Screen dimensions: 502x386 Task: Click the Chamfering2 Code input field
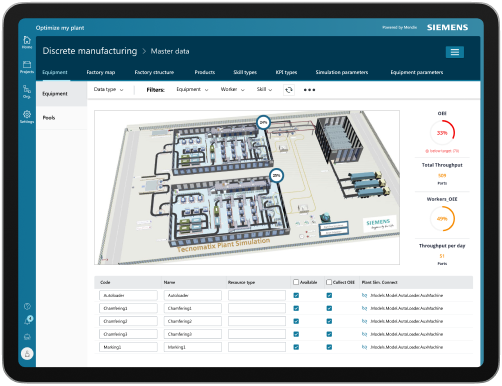(128, 321)
